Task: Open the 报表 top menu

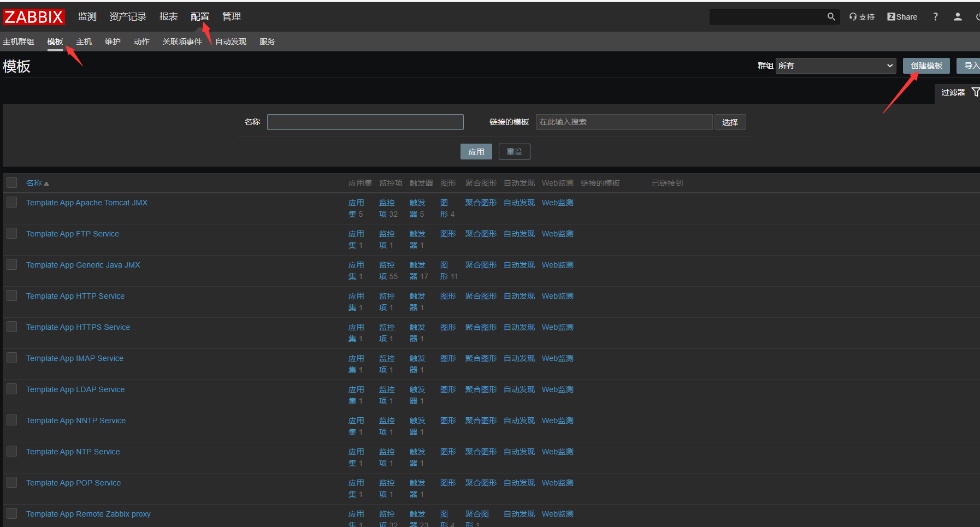Action: [x=169, y=17]
